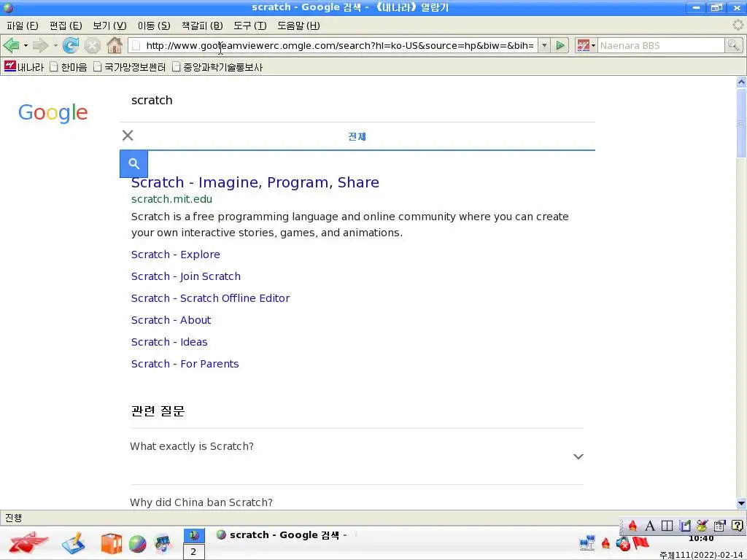Click the help question mark icon in floating toolbar

click(737, 526)
